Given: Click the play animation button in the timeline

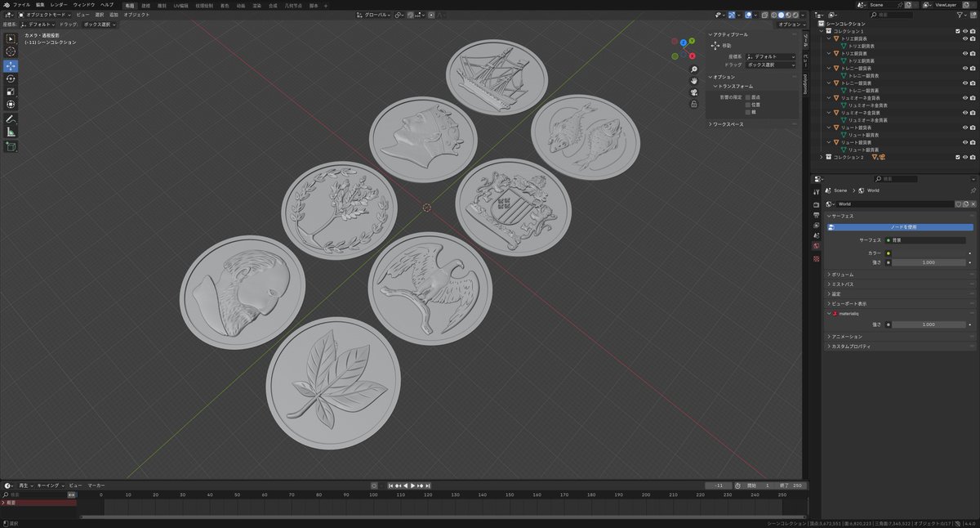Looking at the screenshot, I should pos(412,485).
